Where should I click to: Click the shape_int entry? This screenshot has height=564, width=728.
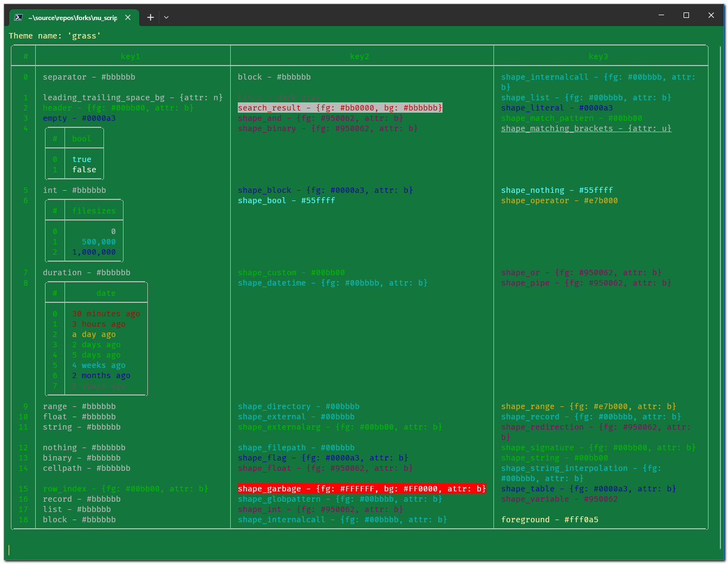(x=321, y=509)
